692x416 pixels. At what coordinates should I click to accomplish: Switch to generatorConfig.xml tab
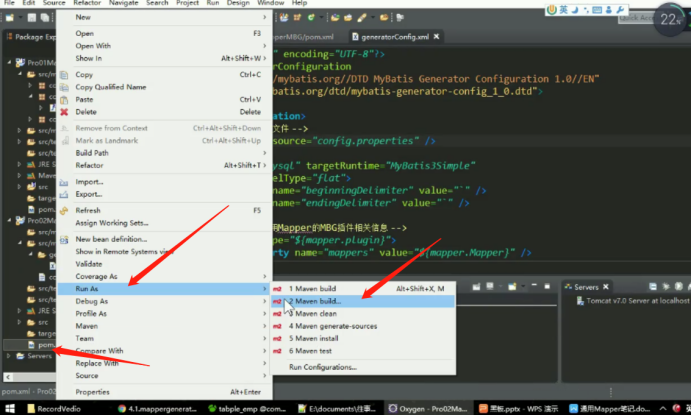pyautogui.click(x=395, y=37)
